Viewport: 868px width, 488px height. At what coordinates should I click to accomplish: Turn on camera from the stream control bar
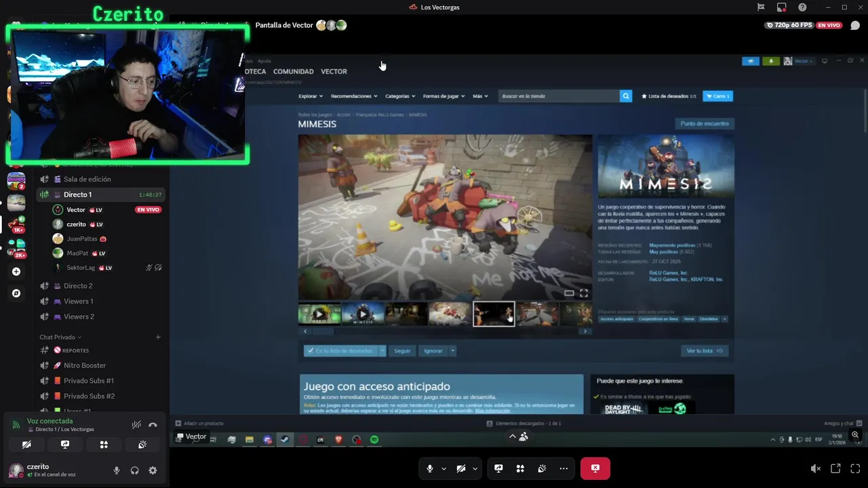(460, 468)
